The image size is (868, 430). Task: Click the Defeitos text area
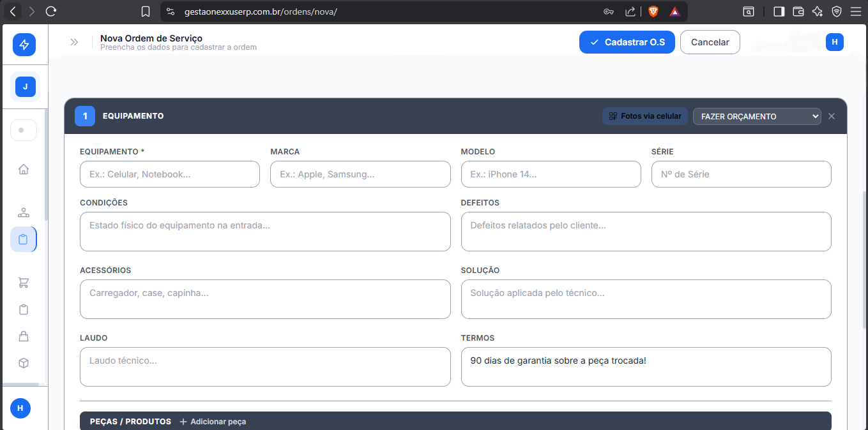tap(646, 232)
